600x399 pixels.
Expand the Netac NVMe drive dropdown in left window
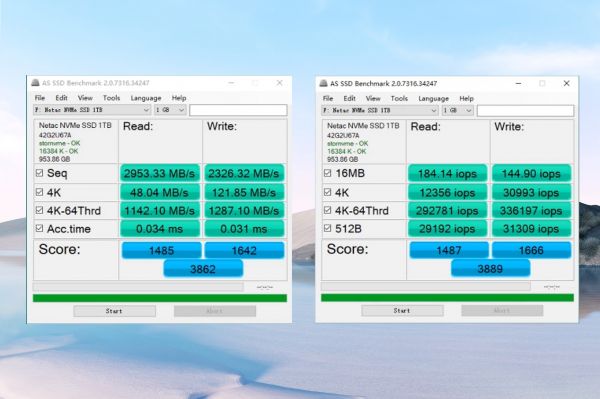click(x=92, y=110)
